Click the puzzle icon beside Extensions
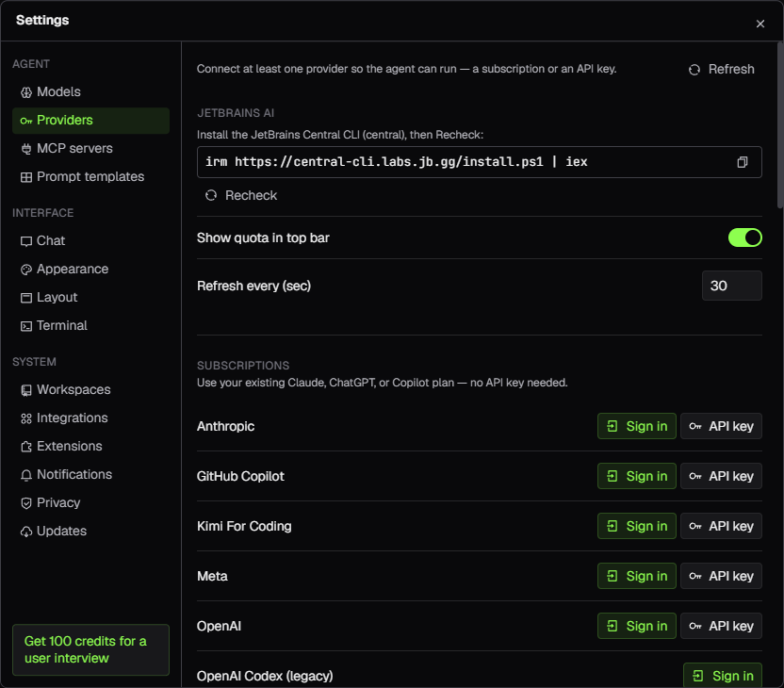This screenshot has width=784, height=688. (26, 447)
